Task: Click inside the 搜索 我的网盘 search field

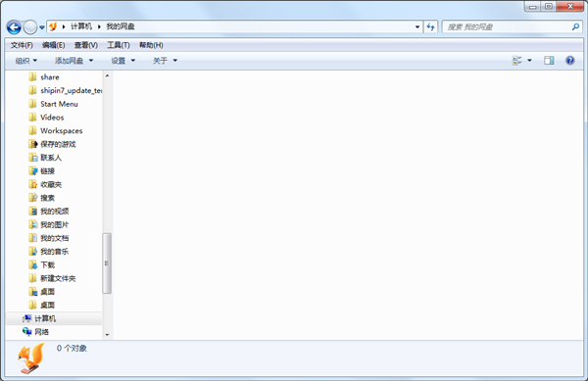Action: coord(507,26)
